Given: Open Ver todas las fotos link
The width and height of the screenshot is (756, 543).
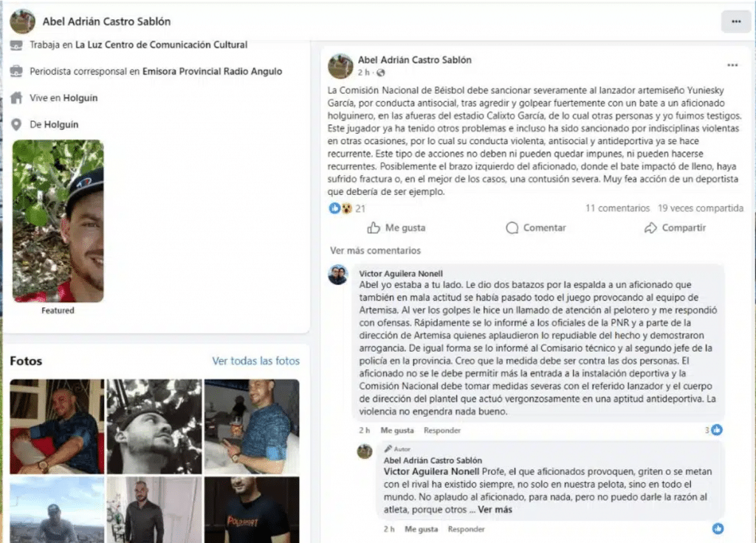Looking at the screenshot, I should pyautogui.click(x=256, y=361).
